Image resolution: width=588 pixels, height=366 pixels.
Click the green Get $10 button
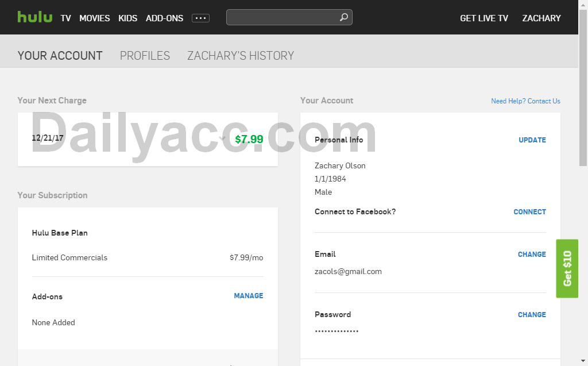tap(567, 268)
